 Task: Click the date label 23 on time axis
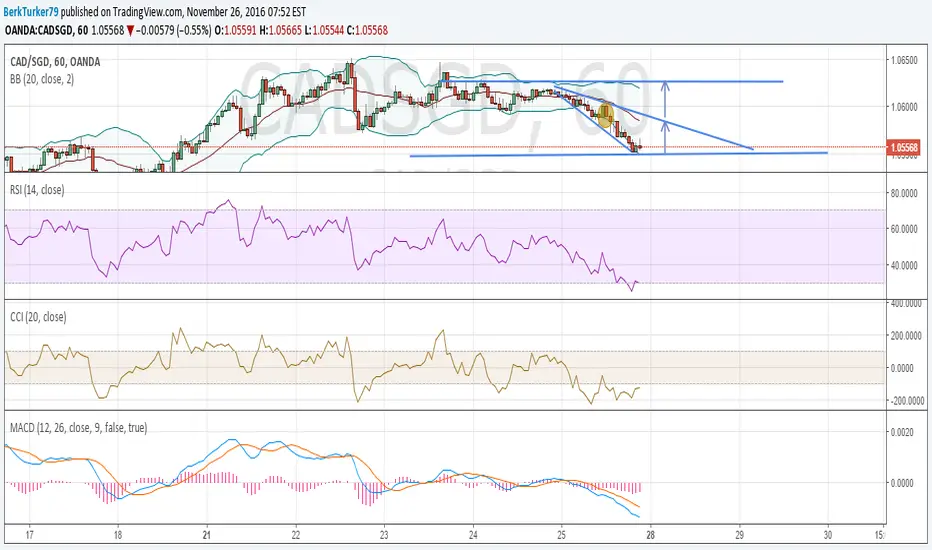(x=384, y=535)
